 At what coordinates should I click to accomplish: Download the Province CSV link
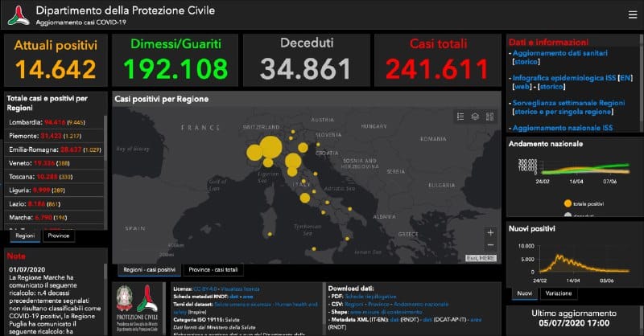(x=378, y=305)
